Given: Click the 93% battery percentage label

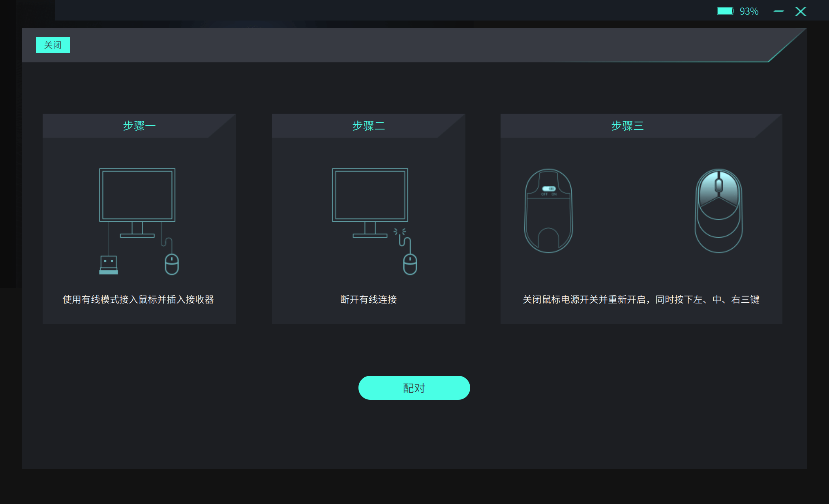Looking at the screenshot, I should coord(749,11).
